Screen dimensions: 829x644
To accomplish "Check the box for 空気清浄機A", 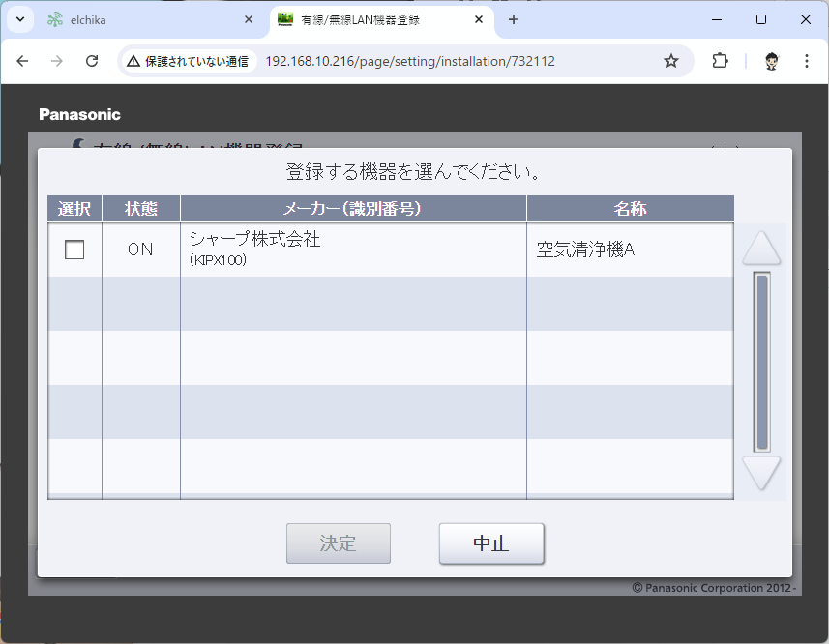I will click(x=74, y=249).
